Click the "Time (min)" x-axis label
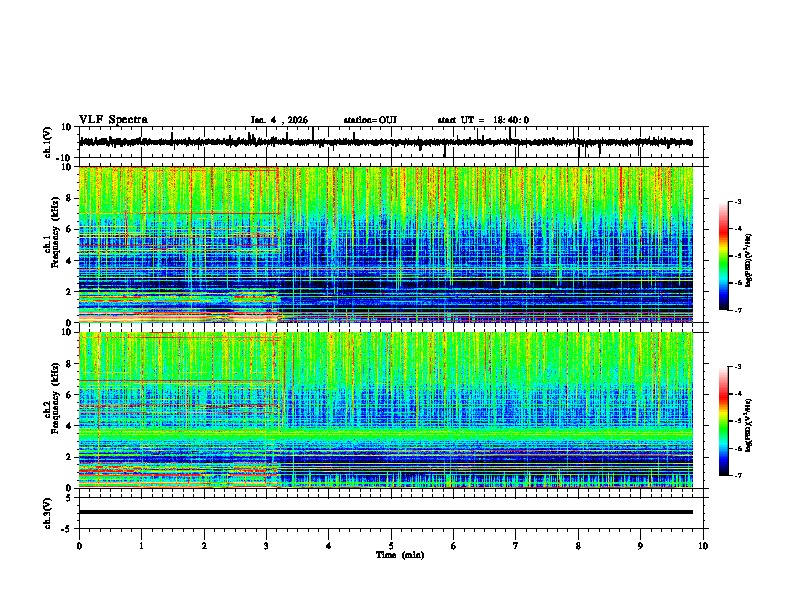This screenshot has width=792, height=612. [400, 555]
